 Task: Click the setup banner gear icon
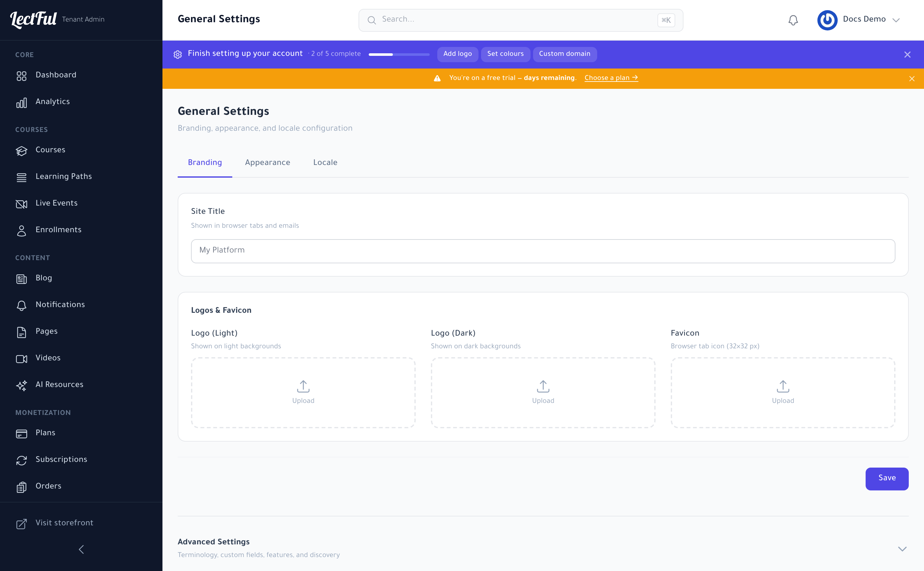point(178,54)
